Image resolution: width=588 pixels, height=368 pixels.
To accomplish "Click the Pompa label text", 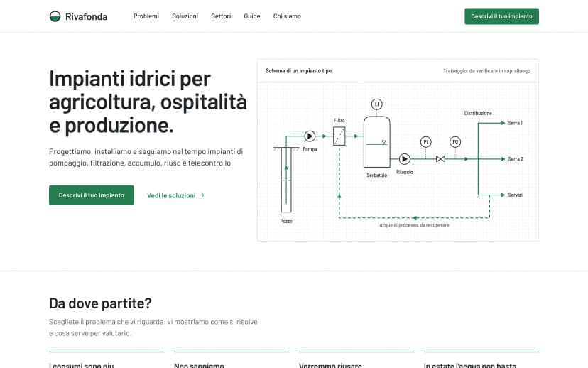I will click(310, 149).
